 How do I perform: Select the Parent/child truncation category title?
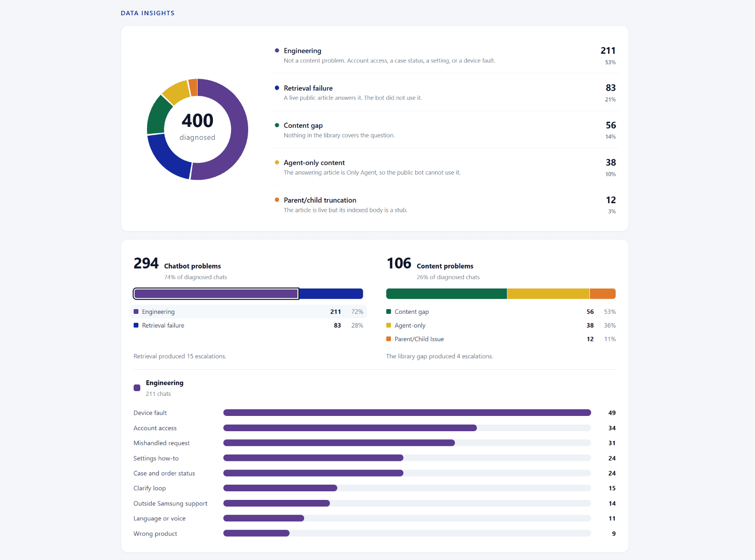pos(320,200)
